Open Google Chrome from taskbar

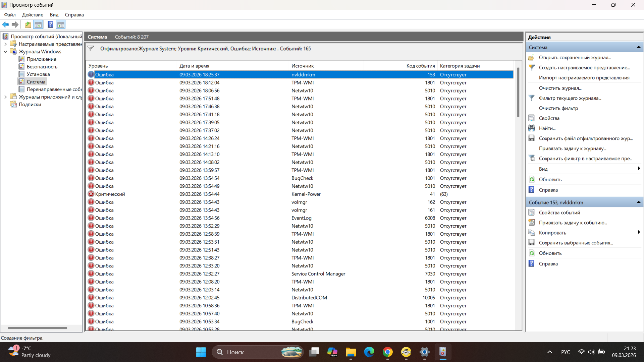click(388, 352)
